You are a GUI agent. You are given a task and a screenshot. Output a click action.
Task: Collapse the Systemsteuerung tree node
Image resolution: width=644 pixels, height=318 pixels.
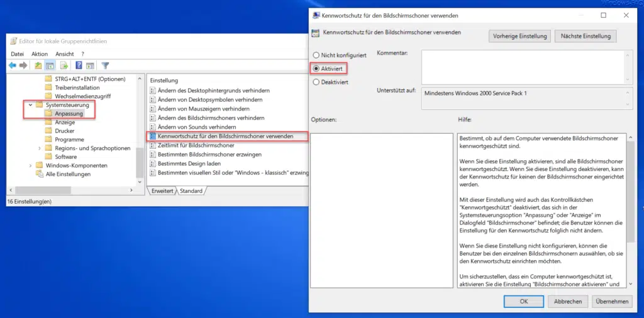click(30, 105)
